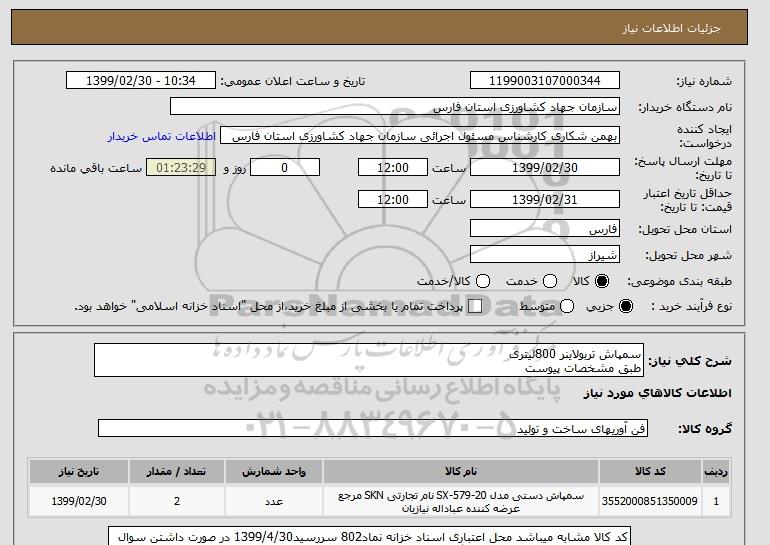Click the public announcement date field 10:34
This screenshot has height=545, width=770.
(x=141, y=81)
